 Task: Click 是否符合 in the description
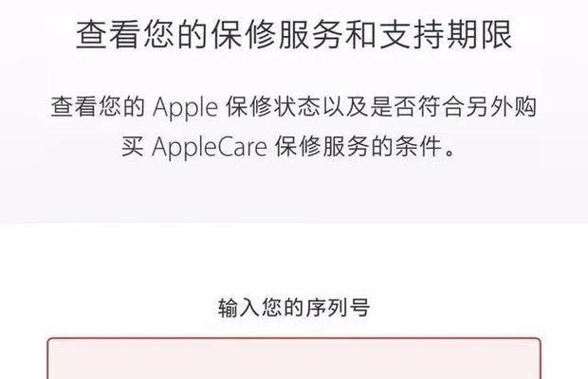417,106
